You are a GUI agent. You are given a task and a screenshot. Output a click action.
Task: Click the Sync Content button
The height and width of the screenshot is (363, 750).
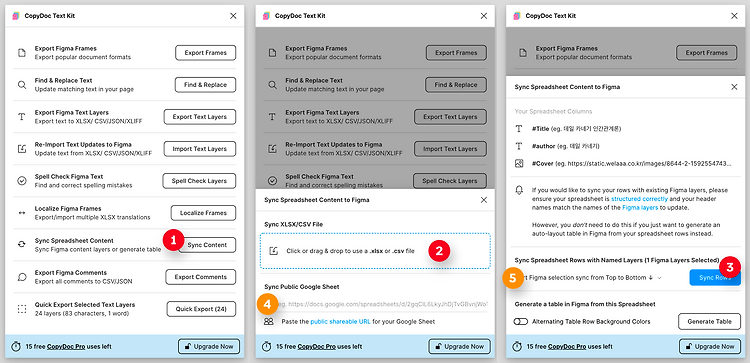pos(207,245)
